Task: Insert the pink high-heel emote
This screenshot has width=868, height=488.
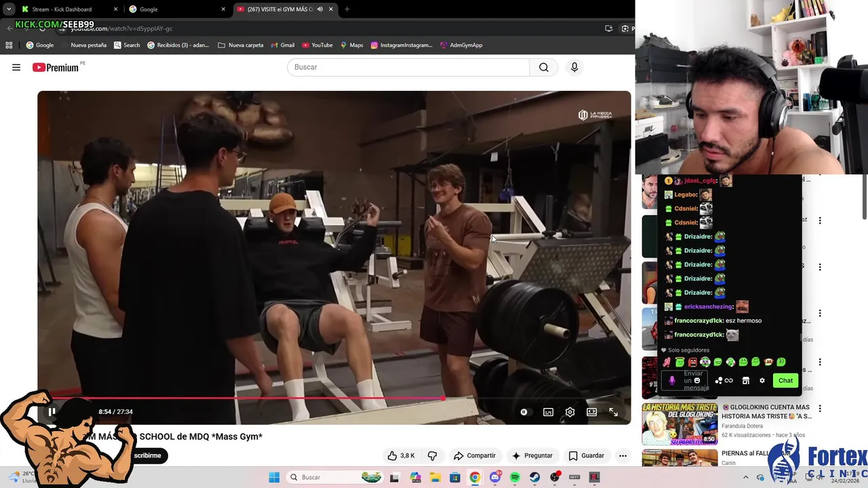Action: coord(667,362)
